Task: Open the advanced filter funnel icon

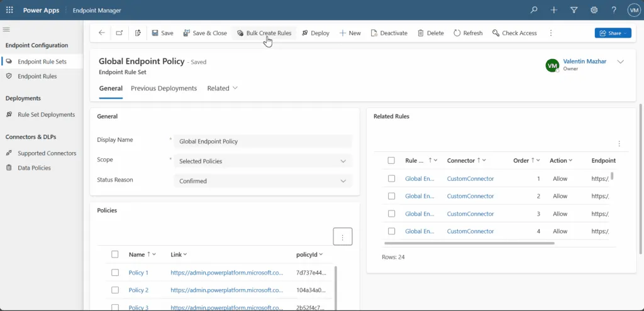Action: click(574, 10)
